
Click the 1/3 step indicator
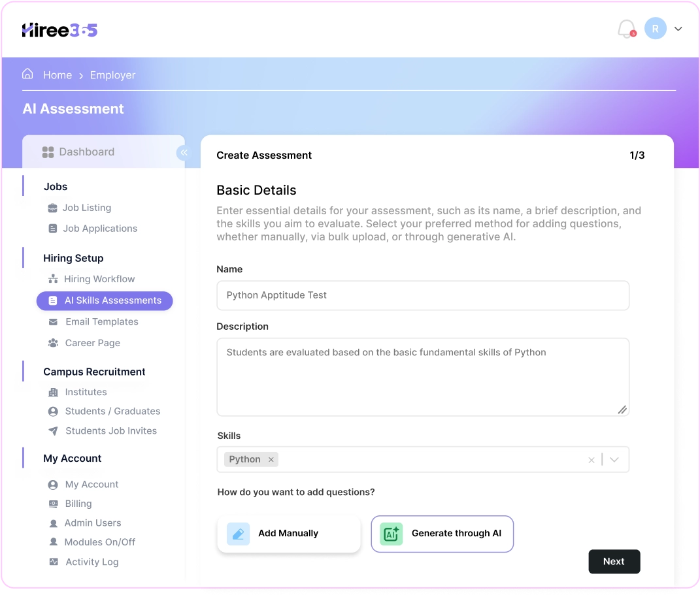(x=637, y=155)
